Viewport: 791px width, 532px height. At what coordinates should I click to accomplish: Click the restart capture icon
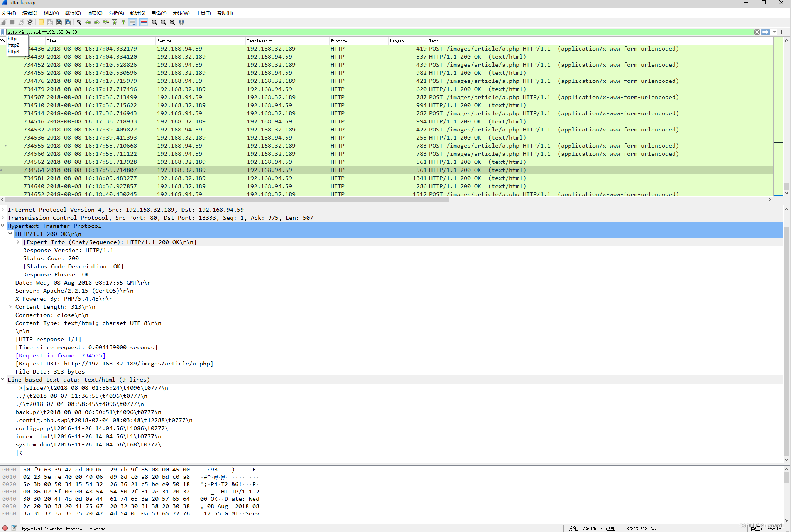coord(21,22)
